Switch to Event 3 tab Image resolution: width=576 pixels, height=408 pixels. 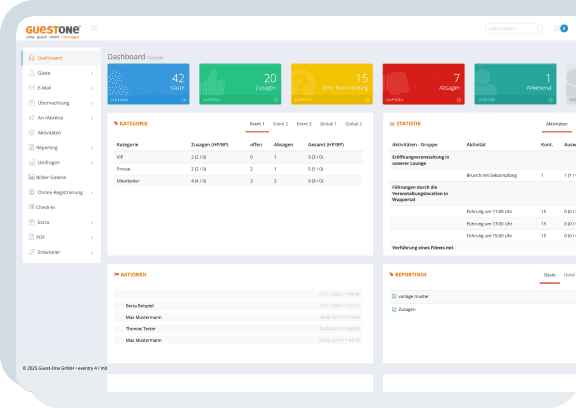304,124
